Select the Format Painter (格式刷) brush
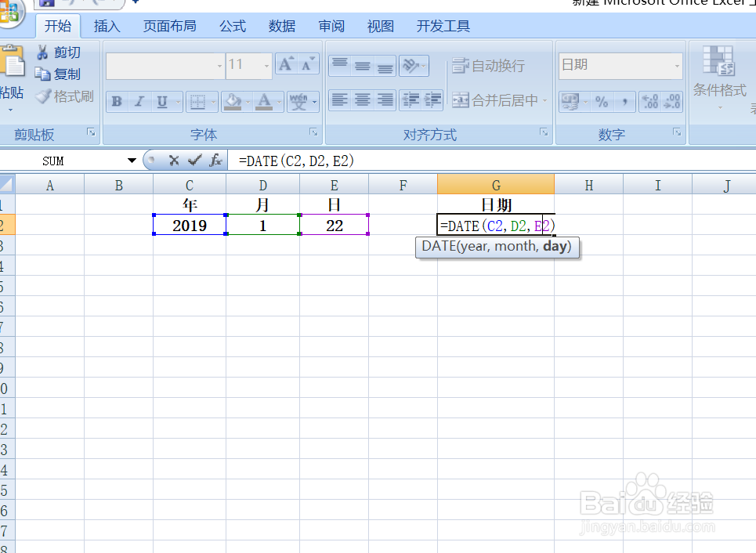Image resolution: width=756 pixels, height=553 pixels. coord(43,96)
